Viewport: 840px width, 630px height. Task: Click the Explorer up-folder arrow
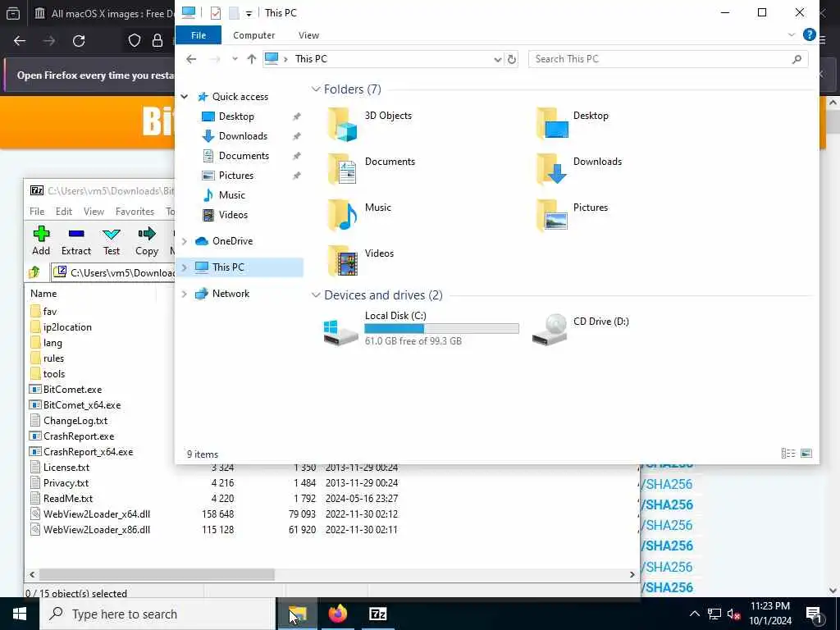tap(251, 59)
